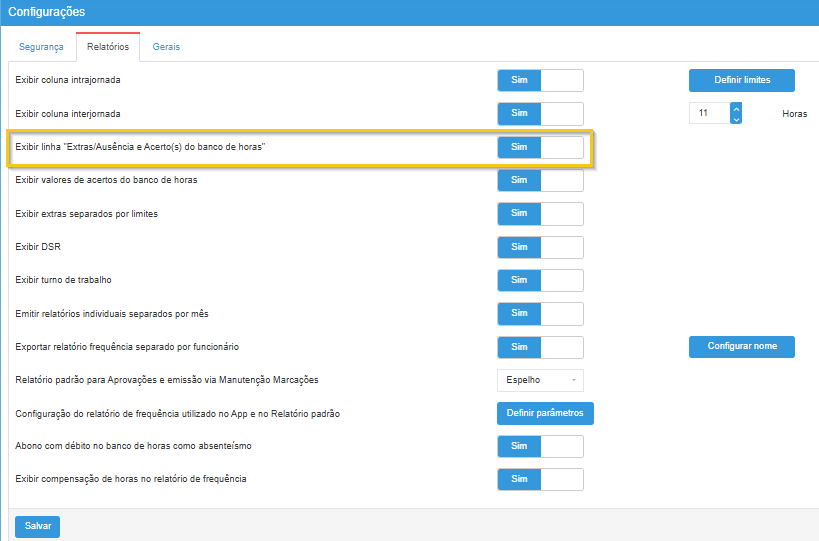Image resolution: width=819 pixels, height=541 pixels.
Task: Toggle Exibir coluna interjornada switch
Action: click(x=540, y=114)
